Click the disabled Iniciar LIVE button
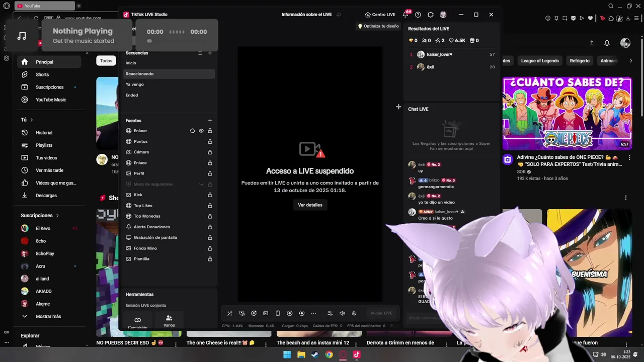Screen dimensions: 644x362 click(381, 313)
